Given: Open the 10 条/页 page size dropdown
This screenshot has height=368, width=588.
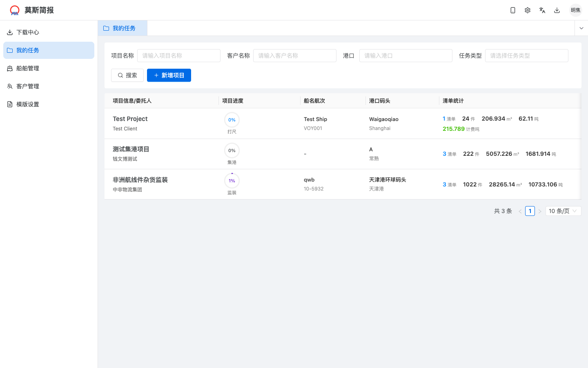Looking at the screenshot, I should point(563,211).
